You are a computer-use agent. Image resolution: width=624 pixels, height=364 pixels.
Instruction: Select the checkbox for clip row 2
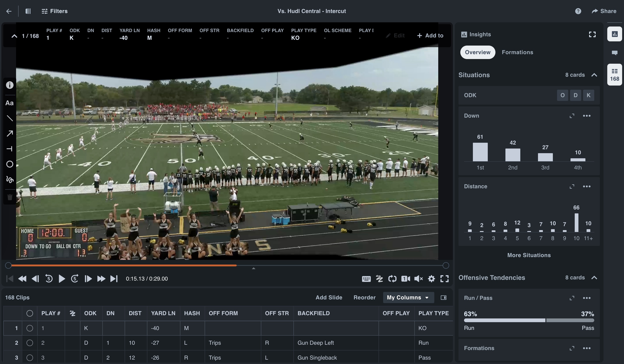pos(30,343)
